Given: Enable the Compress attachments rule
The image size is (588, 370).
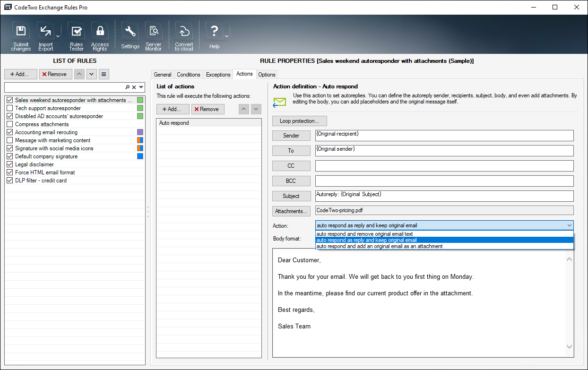Looking at the screenshot, I should pyautogui.click(x=9, y=124).
